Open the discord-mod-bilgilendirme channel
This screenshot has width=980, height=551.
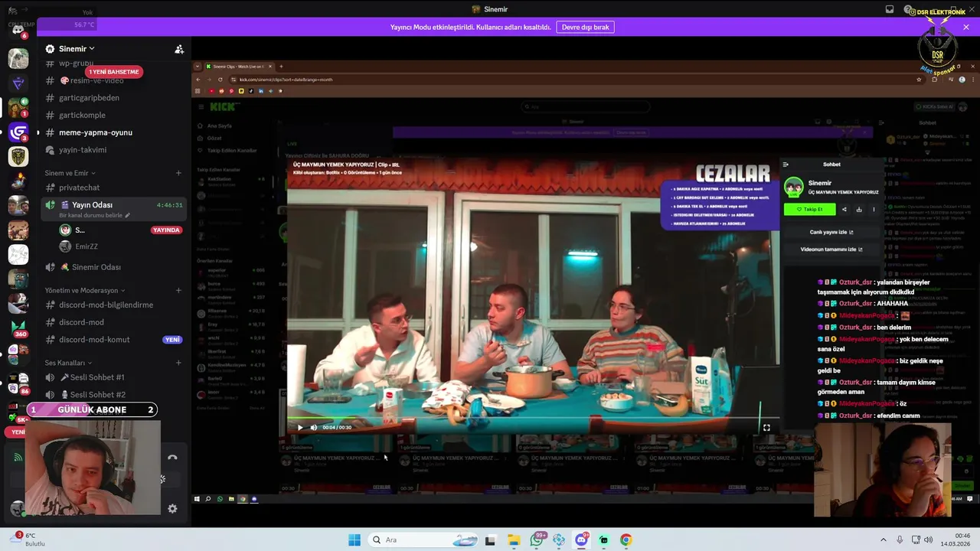(106, 305)
